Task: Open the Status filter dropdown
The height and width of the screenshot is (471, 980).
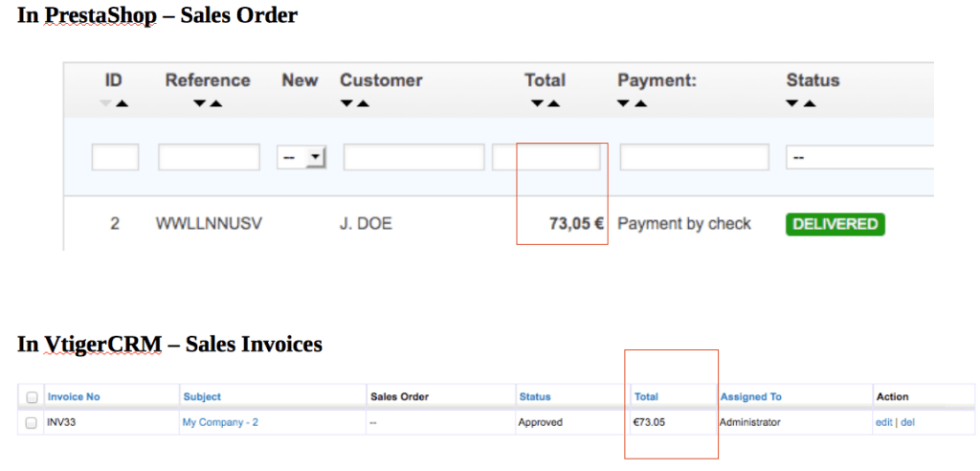Action: [860, 157]
